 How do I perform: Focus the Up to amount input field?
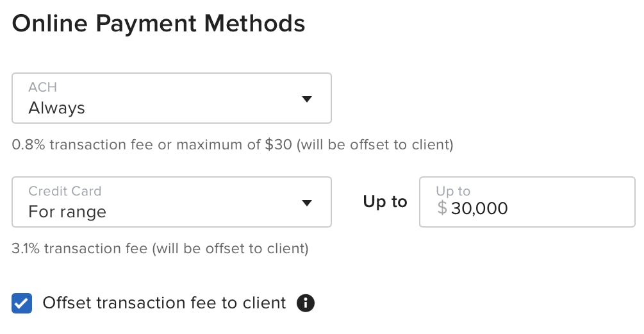[527, 202]
